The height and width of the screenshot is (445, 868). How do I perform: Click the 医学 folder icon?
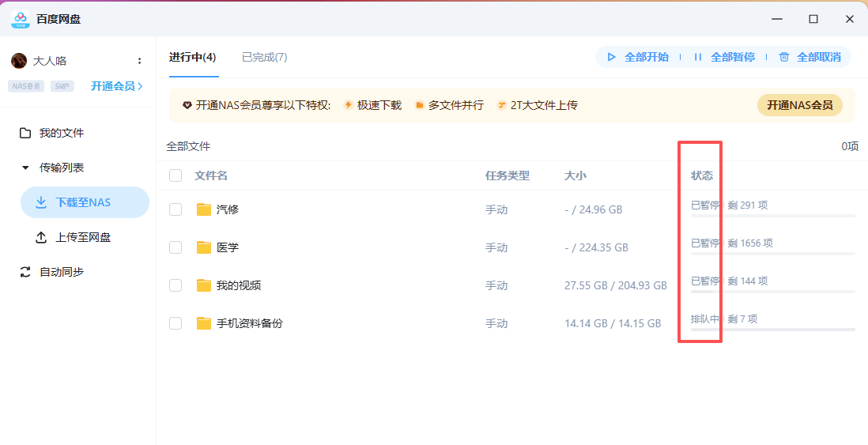(204, 247)
